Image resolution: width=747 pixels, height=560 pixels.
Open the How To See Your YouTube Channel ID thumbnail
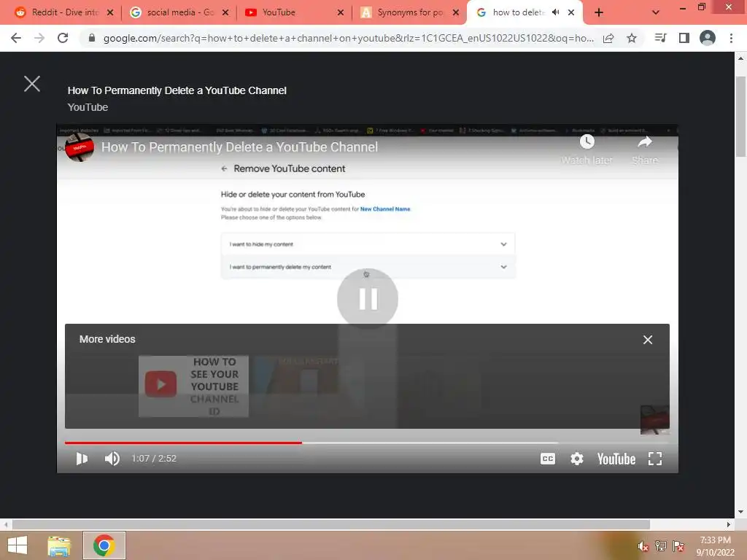tap(193, 386)
